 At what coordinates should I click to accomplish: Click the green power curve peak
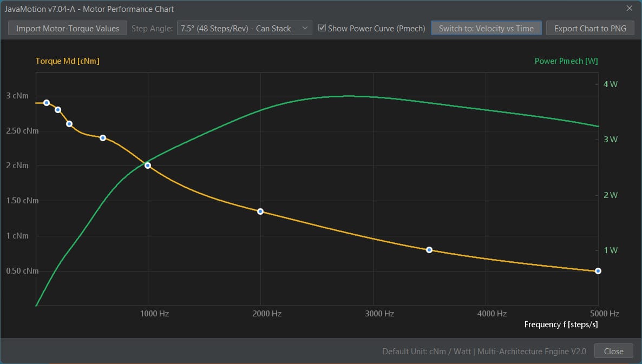click(x=348, y=96)
